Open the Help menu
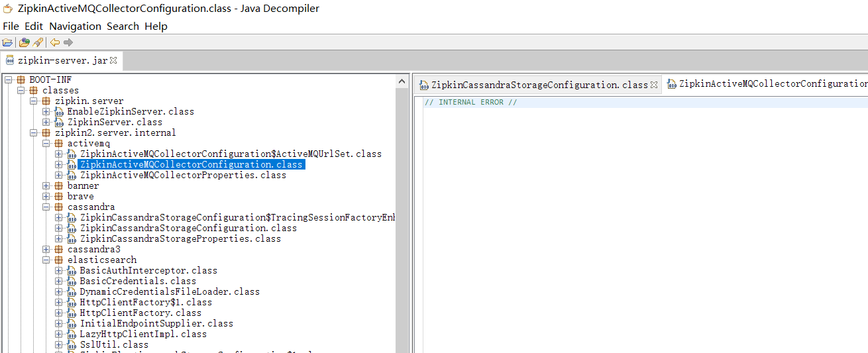 click(x=156, y=26)
